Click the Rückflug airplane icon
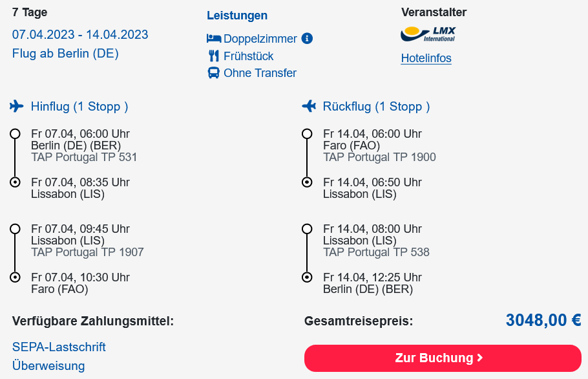The image size is (588, 379). point(309,106)
